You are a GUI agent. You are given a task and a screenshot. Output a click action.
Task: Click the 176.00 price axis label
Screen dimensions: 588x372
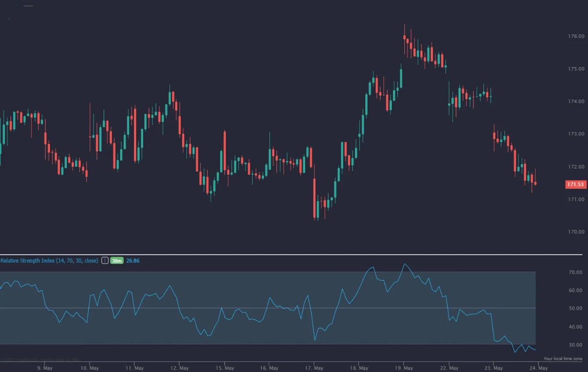[x=576, y=36]
